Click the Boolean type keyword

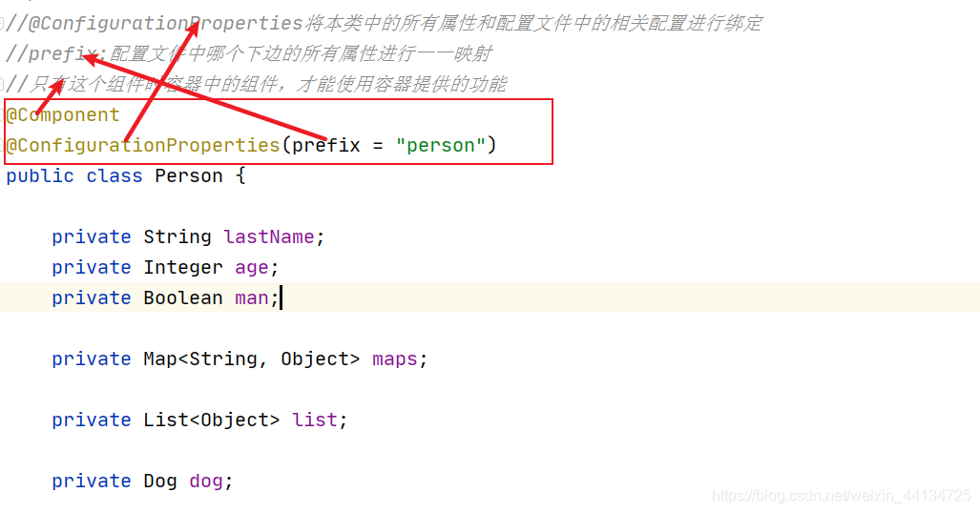(183, 298)
